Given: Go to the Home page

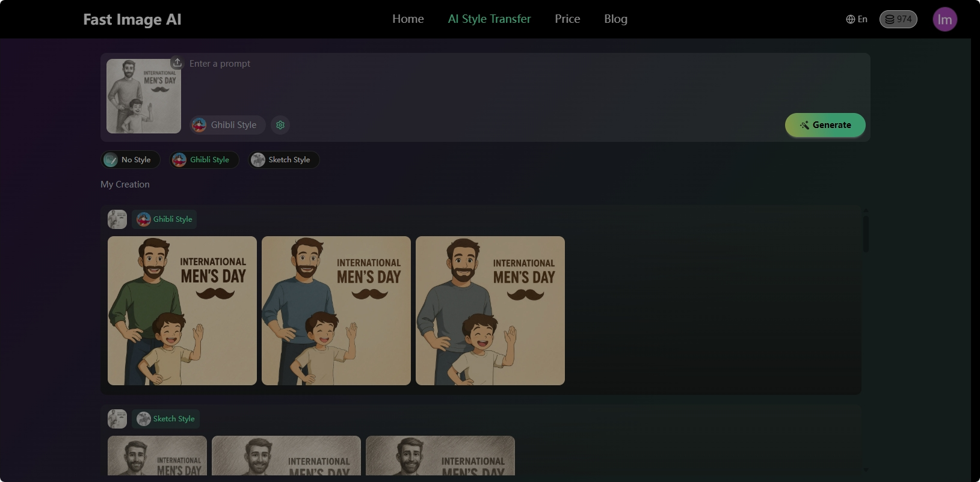Looking at the screenshot, I should 408,19.
